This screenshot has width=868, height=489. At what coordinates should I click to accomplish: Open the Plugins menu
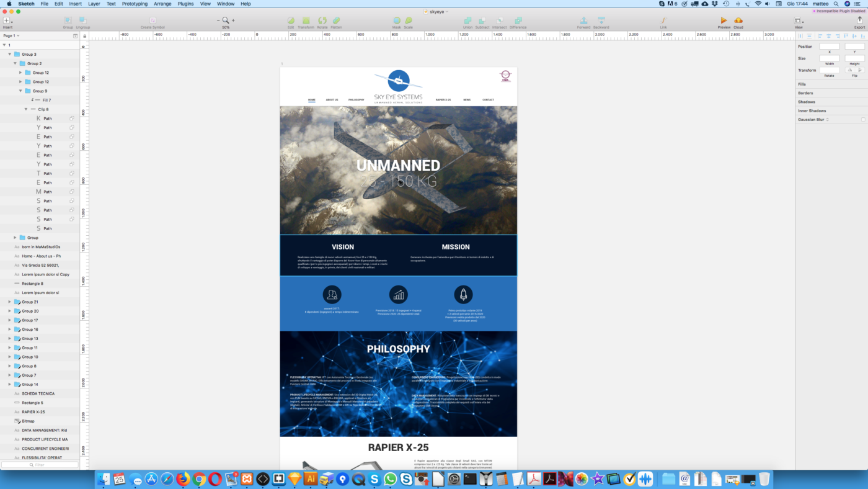pos(185,4)
